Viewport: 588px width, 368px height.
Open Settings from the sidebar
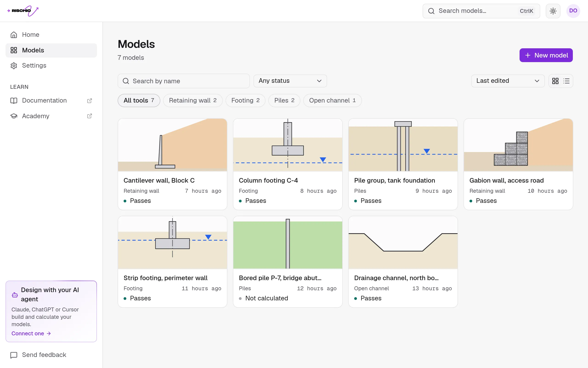(51, 66)
